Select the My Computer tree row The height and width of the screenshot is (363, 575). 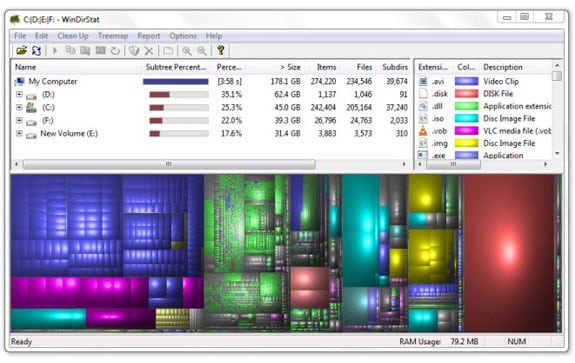tap(211, 81)
